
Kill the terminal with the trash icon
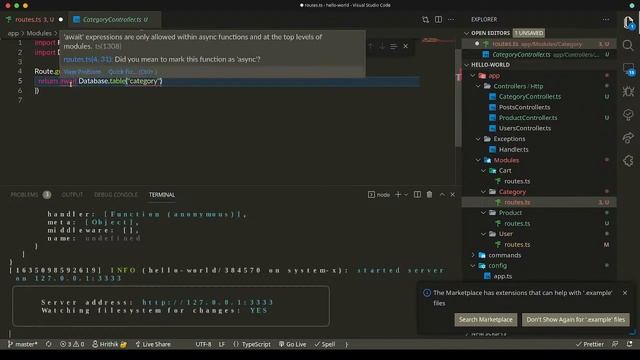point(429,195)
